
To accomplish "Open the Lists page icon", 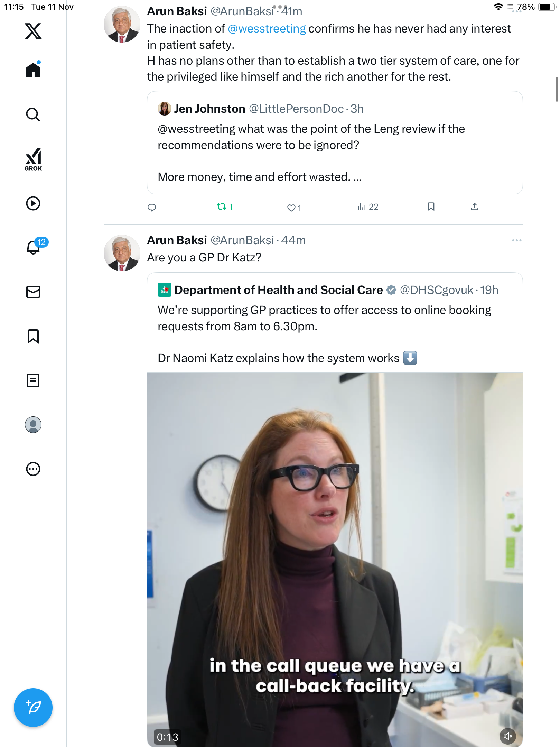I will (x=33, y=380).
